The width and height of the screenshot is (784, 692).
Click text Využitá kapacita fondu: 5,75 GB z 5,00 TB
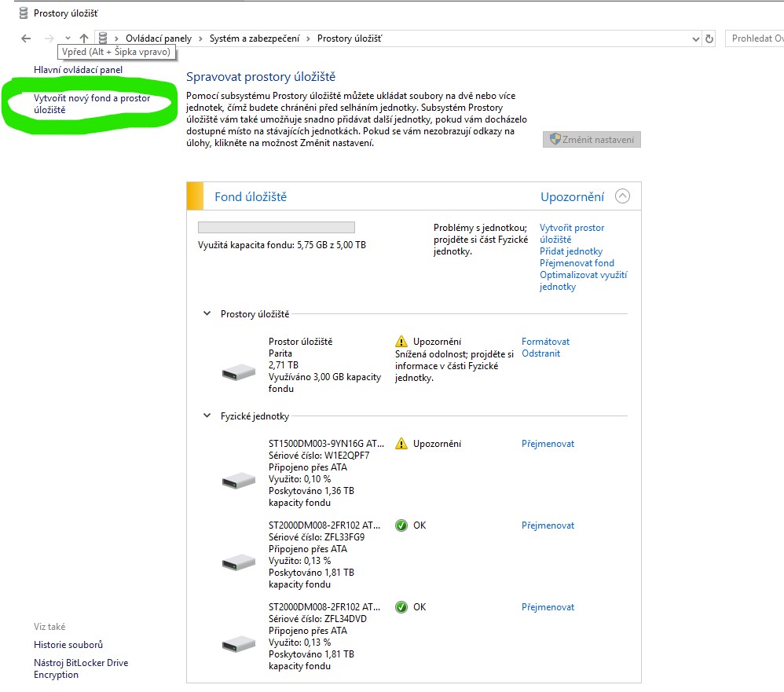coord(282,245)
